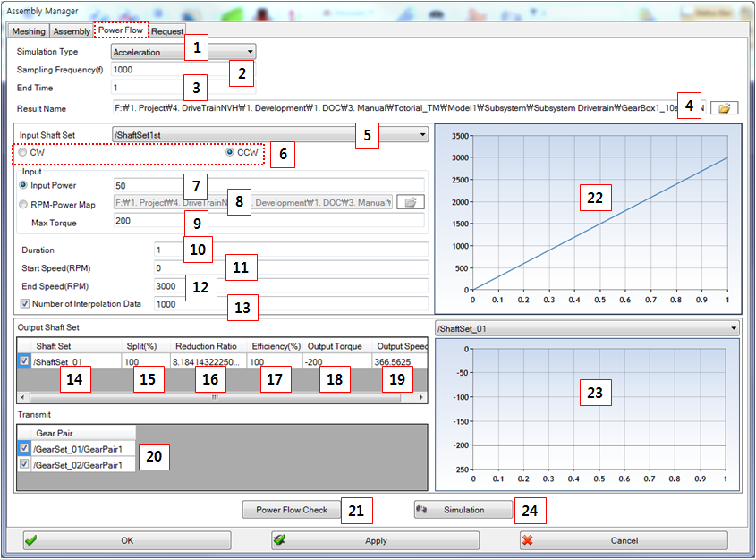The height and width of the screenshot is (559, 756).
Task: Run Power Flow Check
Action: click(x=295, y=510)
